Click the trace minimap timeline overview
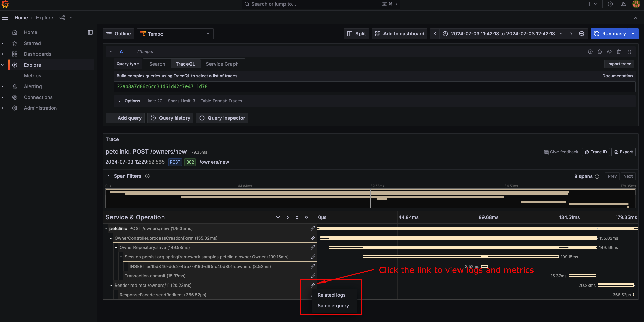Screen dimensions: 644x322 click(x=370, y=198)
